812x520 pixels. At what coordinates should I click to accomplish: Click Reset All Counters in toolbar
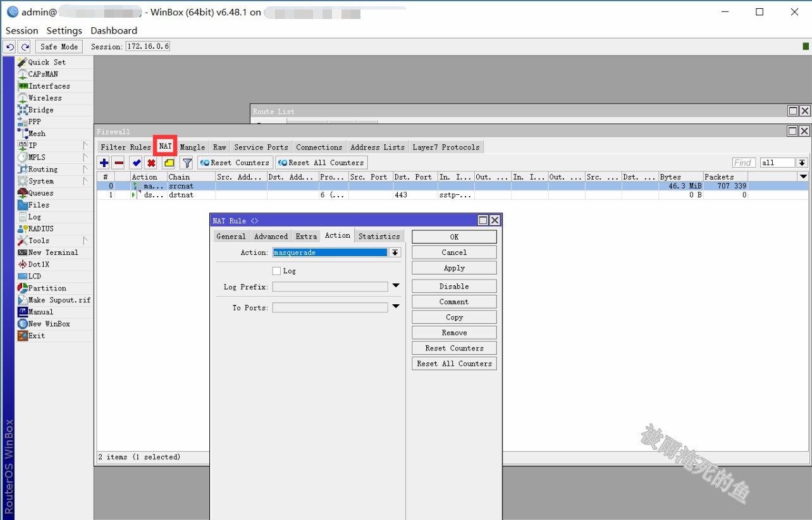[321, 163]
